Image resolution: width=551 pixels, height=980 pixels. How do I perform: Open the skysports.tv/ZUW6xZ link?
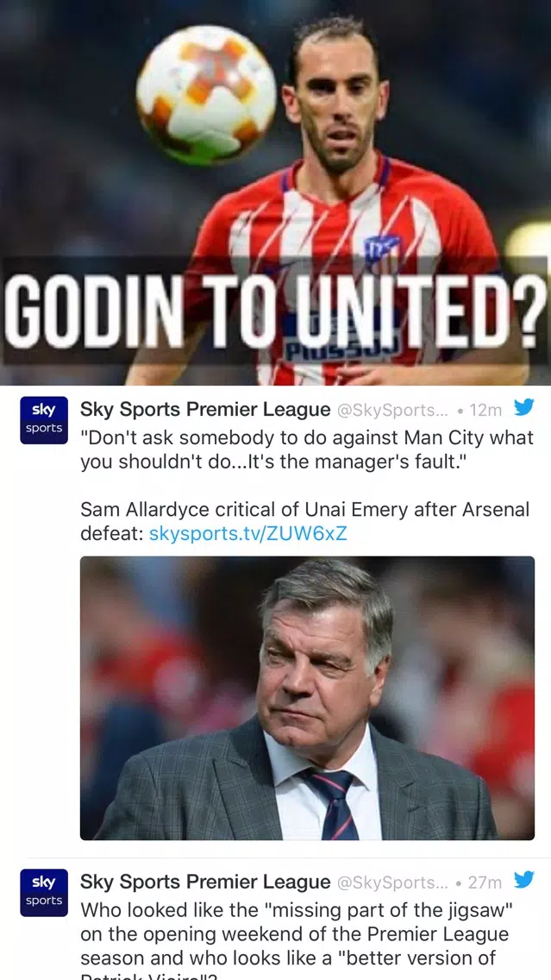click(248, 534)
